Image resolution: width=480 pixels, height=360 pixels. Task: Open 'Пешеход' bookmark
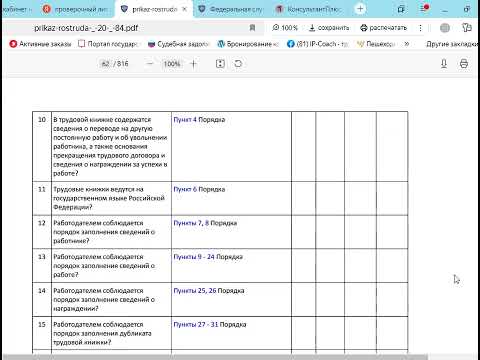click(376, 44)
